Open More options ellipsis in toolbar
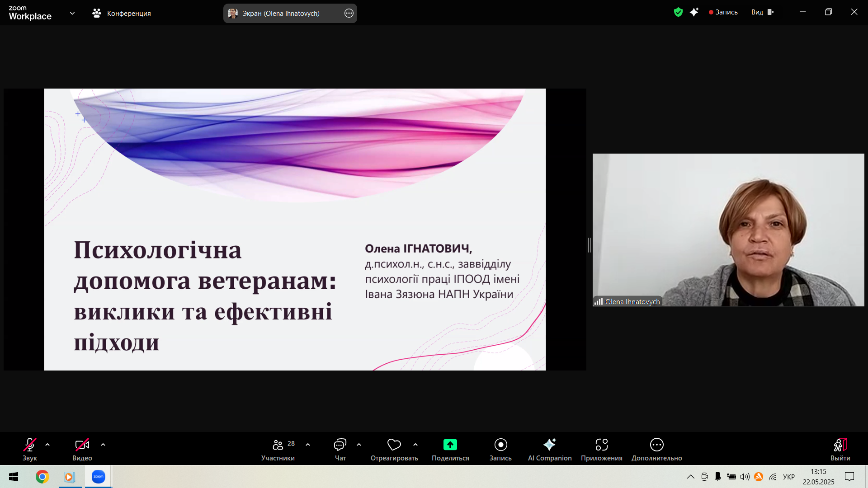This screenshot has height=488, width=868. pyautogui.click(x=656, y=445)
